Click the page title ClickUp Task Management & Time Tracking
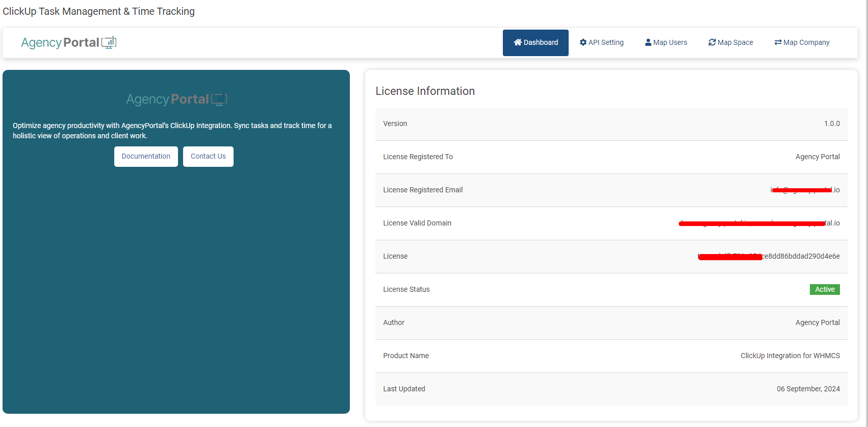Viewport: 868px width, 427px height. click(x=99, y=11)
